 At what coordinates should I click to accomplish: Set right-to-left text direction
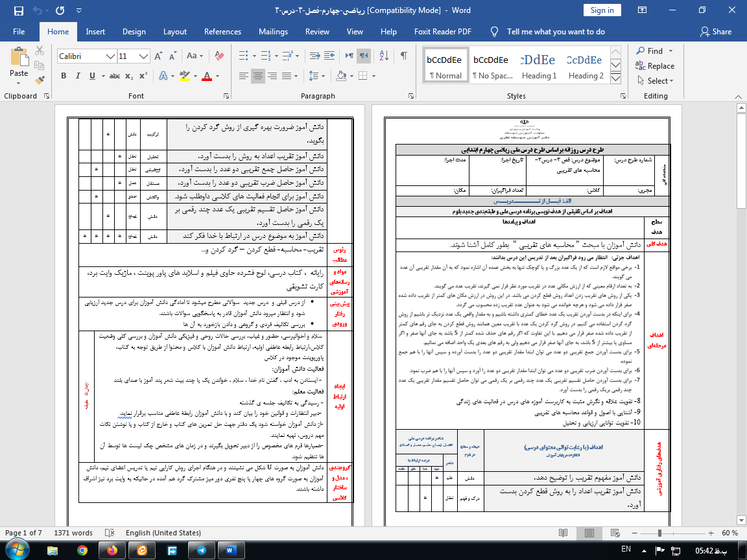tap(364, 56)
